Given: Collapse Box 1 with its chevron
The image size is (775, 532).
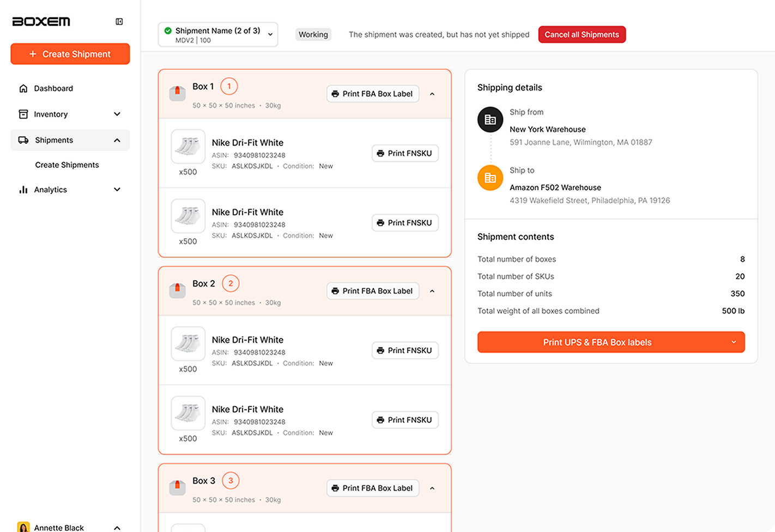Looking at the screenshot, I should coord(432,94).
